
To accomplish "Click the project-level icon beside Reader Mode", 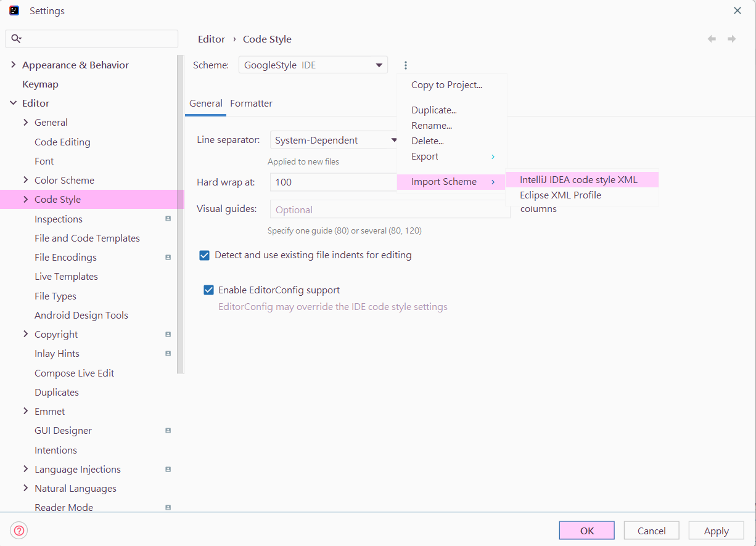I will 168,507.
